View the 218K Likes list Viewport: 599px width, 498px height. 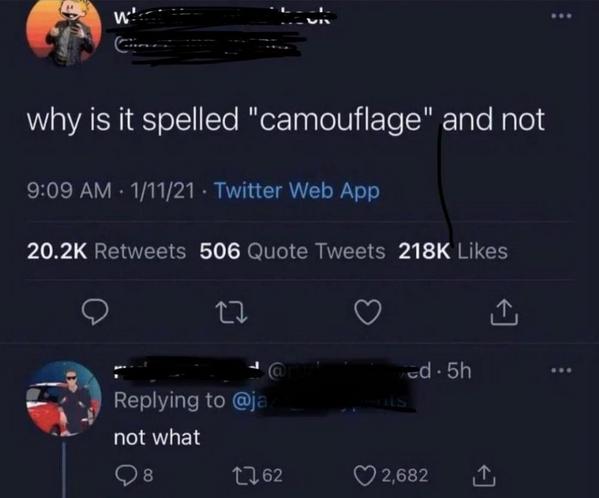[453, 251]
